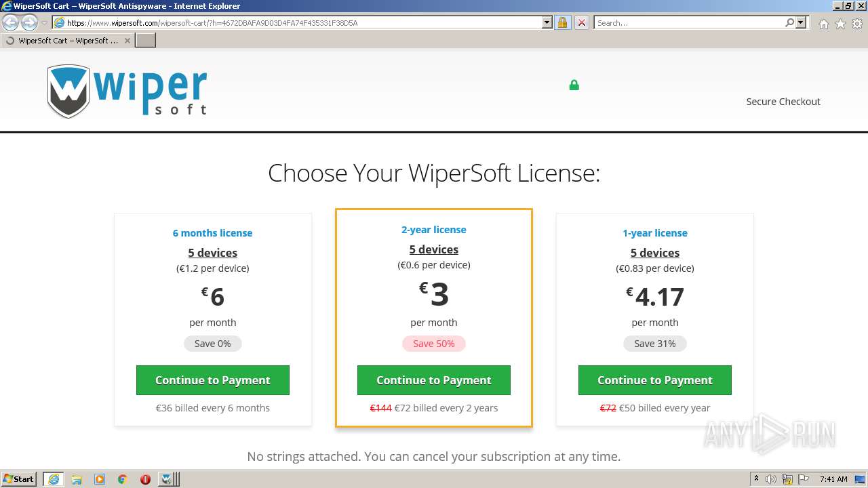Click the 6 months license title
This screenshot has height=488, width=868.
(x=212, y=233)
